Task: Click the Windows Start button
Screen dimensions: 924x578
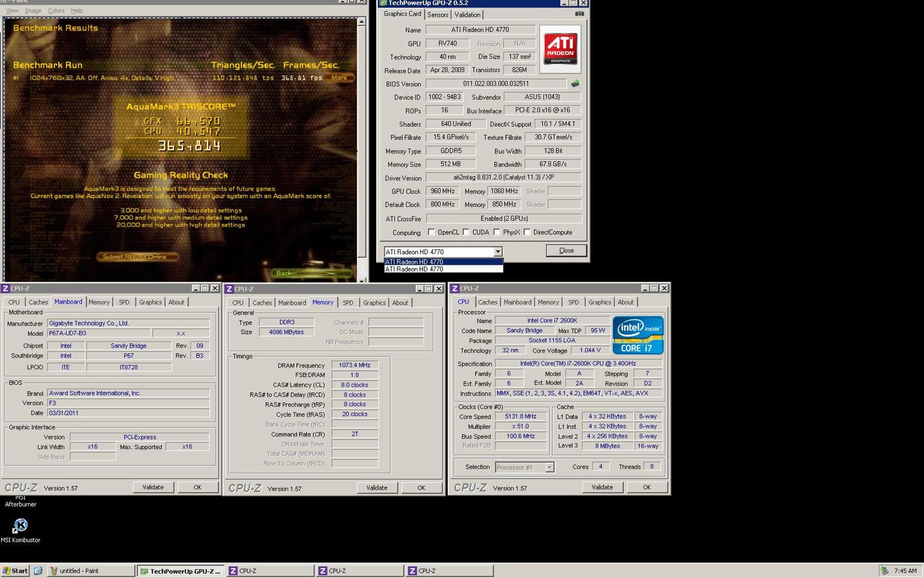Action: (15, 570)
